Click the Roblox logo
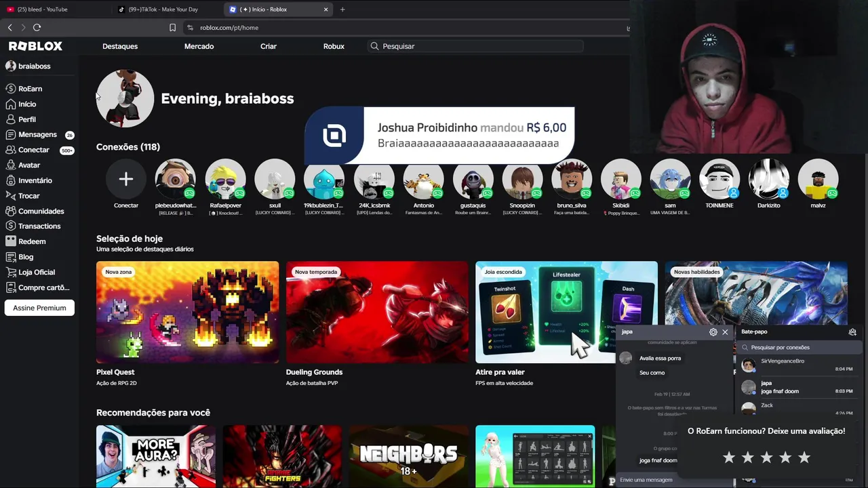 [35, 46]
